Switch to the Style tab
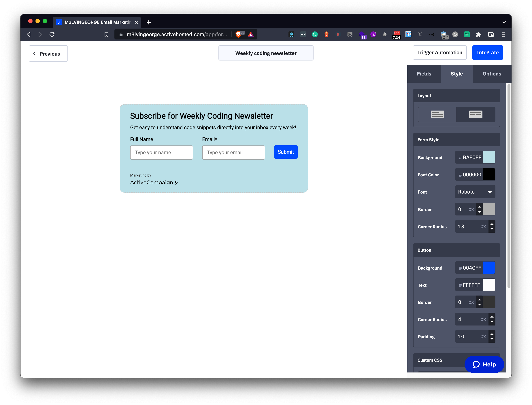The width and height of the screenshot is (532, 405). [456, 74]
